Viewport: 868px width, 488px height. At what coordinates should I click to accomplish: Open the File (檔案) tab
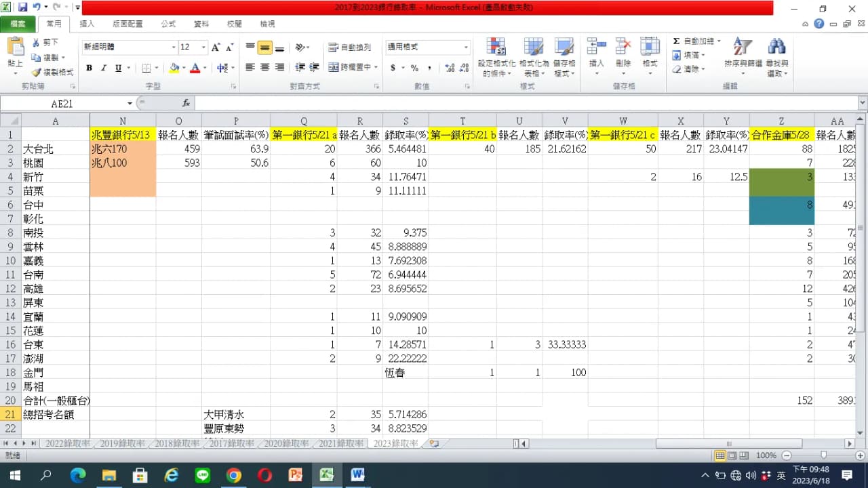tap(18, 24)
